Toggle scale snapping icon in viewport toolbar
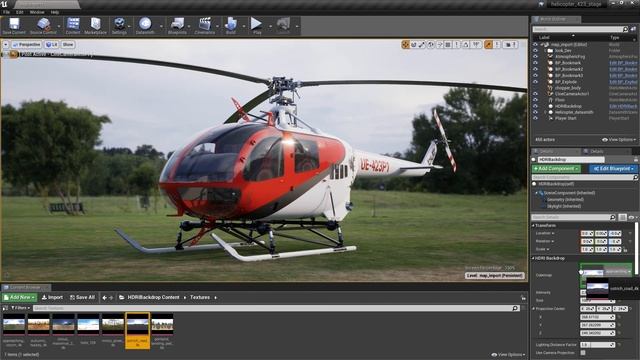This screenshot has width=640, height=360. click(488, 44)
